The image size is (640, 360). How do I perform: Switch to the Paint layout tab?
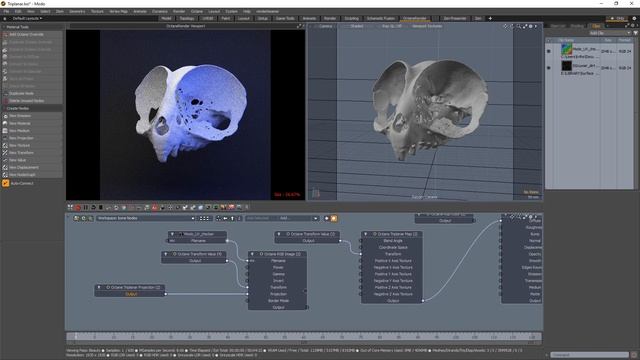click(x=225, y=18)
